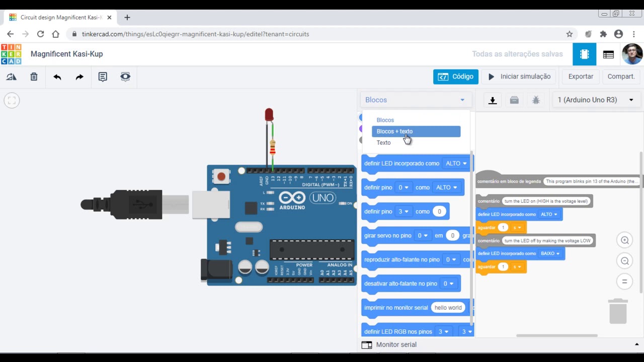Screen dimensions: 644x362
Task: Open pin 0 dropdown in definir pino block
Action: point(404,188)
